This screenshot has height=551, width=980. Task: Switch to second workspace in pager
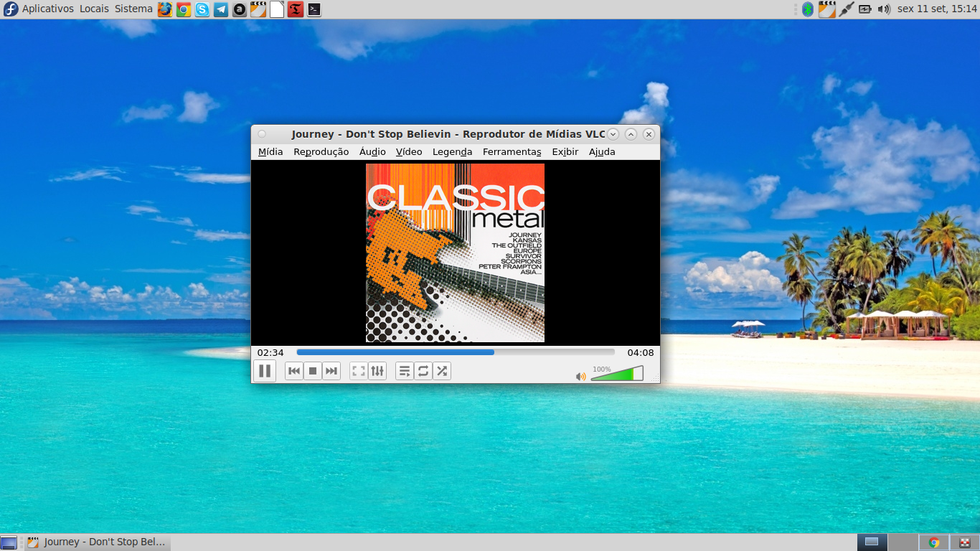[x=903, y=542]
